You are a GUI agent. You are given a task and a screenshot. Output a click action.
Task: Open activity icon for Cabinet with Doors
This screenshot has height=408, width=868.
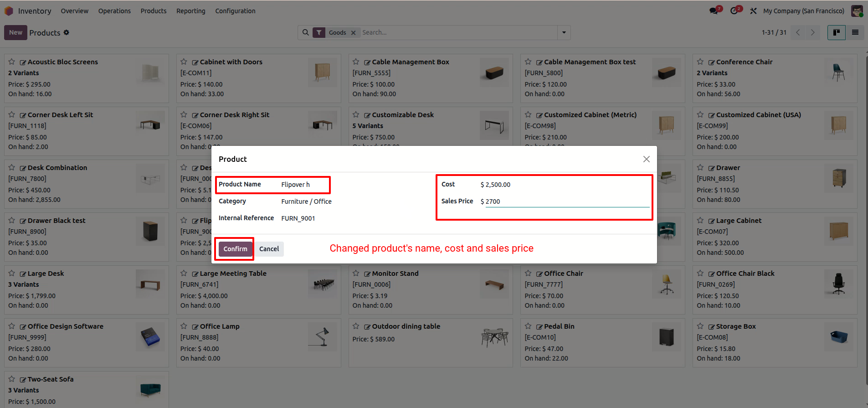195,62
